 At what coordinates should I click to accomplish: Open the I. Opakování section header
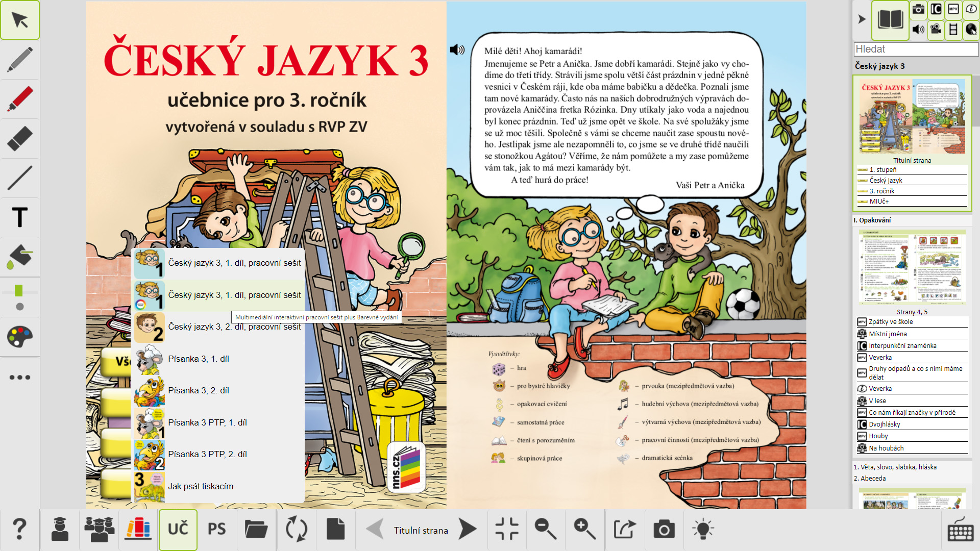tap(912, 220)
